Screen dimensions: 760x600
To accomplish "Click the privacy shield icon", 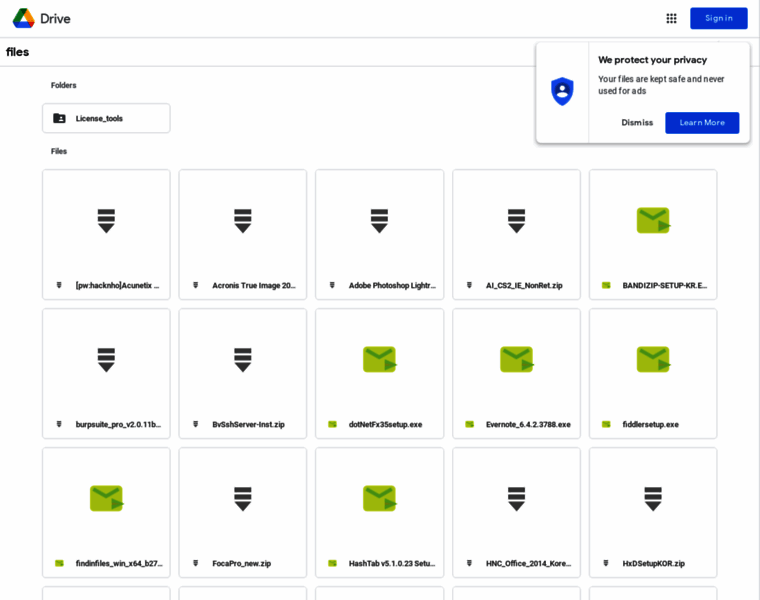I will click(562, 91).
